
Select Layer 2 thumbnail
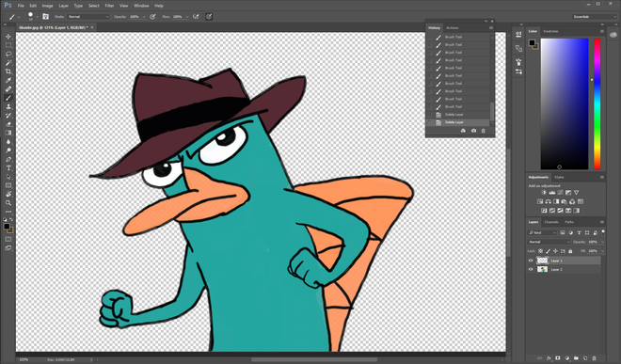542,269
